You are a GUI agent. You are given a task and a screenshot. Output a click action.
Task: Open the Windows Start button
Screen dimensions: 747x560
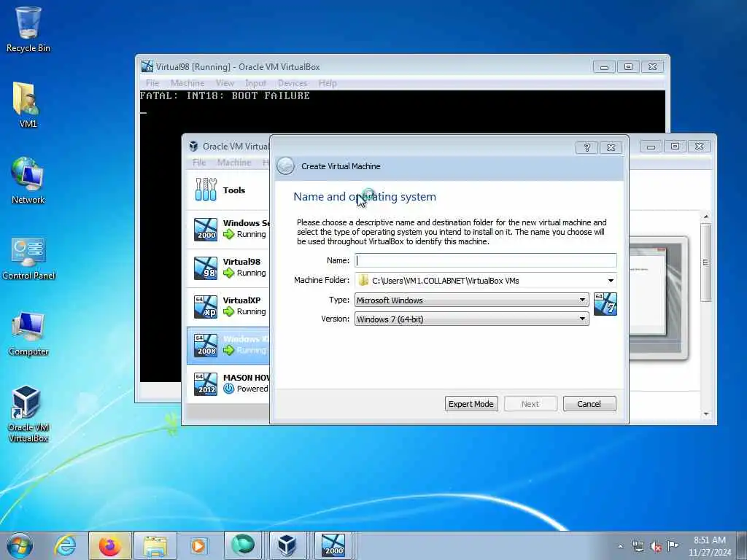click(x=20, y=545)
